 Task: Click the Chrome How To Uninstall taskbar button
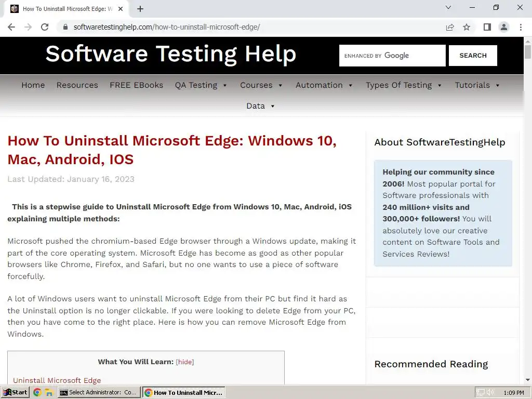(184, 393)
